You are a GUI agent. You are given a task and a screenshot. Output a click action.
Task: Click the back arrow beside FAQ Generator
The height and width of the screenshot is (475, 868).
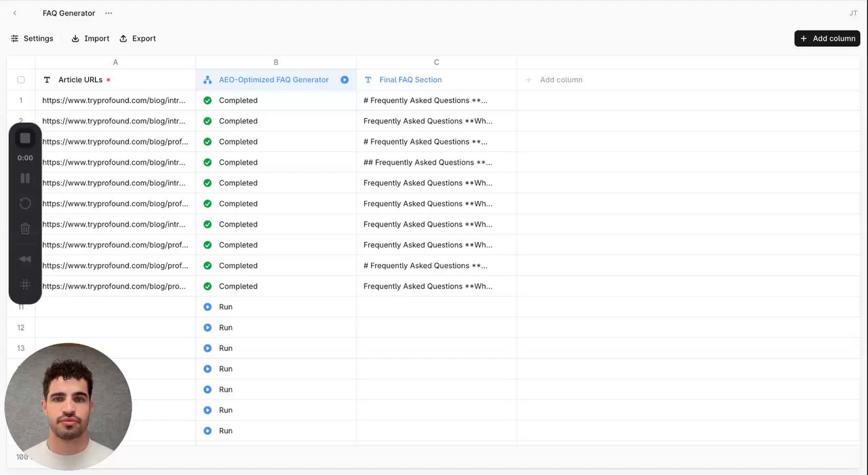(15, 13)
